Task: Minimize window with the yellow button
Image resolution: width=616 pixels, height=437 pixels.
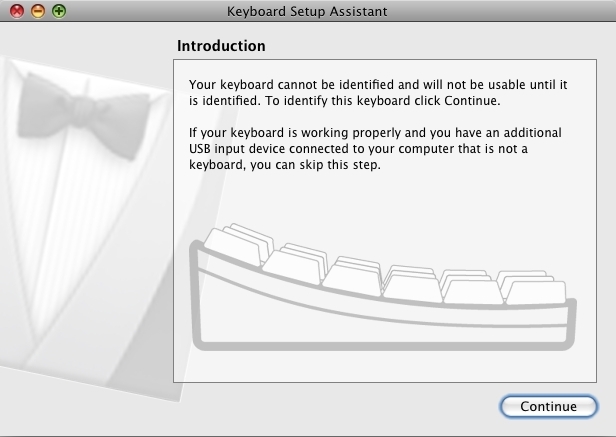Action: click(38, 12)
